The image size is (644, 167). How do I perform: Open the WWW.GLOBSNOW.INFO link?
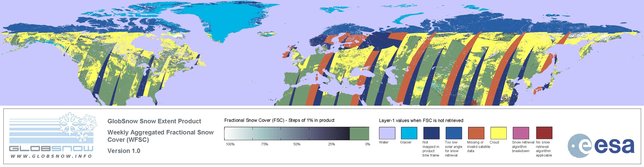[51, 156]
